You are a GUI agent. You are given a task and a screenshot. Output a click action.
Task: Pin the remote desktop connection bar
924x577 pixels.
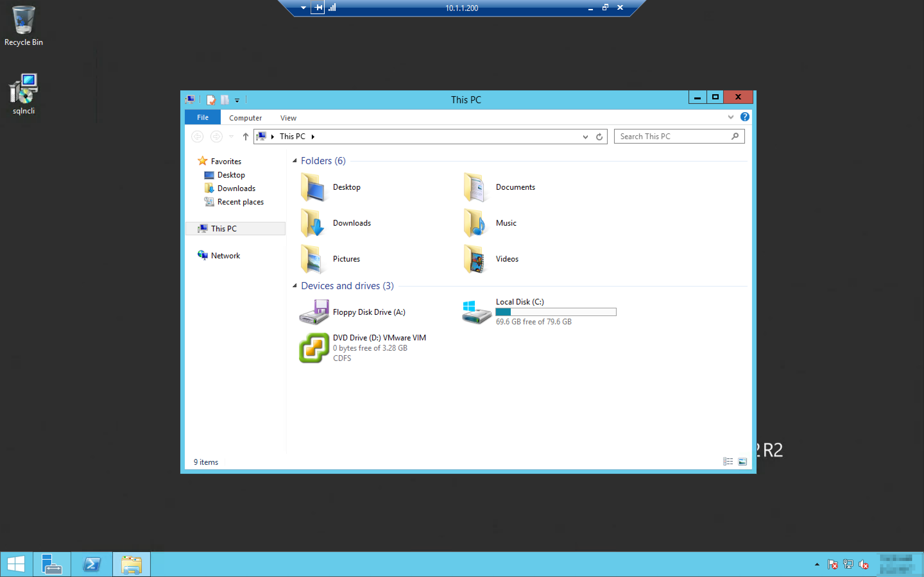[x=317, y=8]
